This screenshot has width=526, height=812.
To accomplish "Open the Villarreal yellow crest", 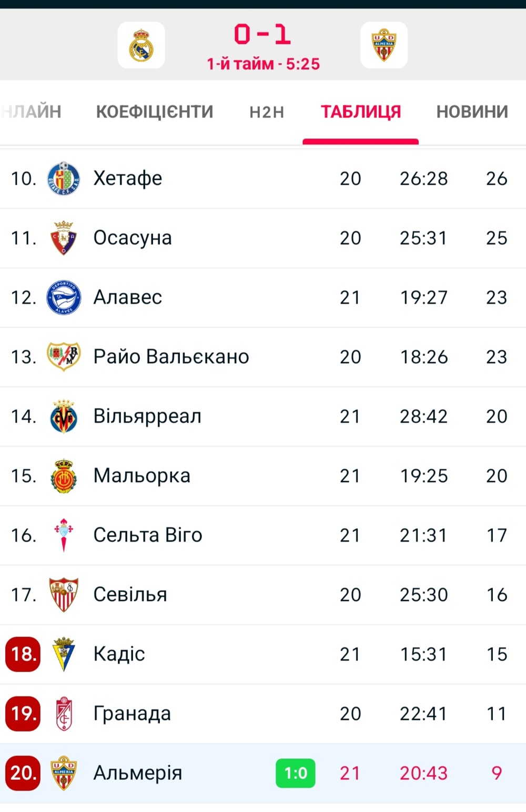I will click(x=64, y=416).
